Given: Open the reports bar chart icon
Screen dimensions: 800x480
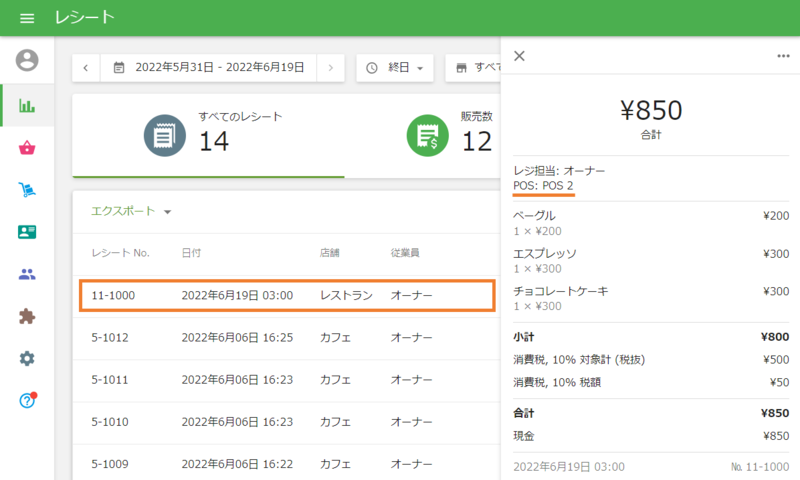Looking at the screenshot, I should (x=27, y=105).
